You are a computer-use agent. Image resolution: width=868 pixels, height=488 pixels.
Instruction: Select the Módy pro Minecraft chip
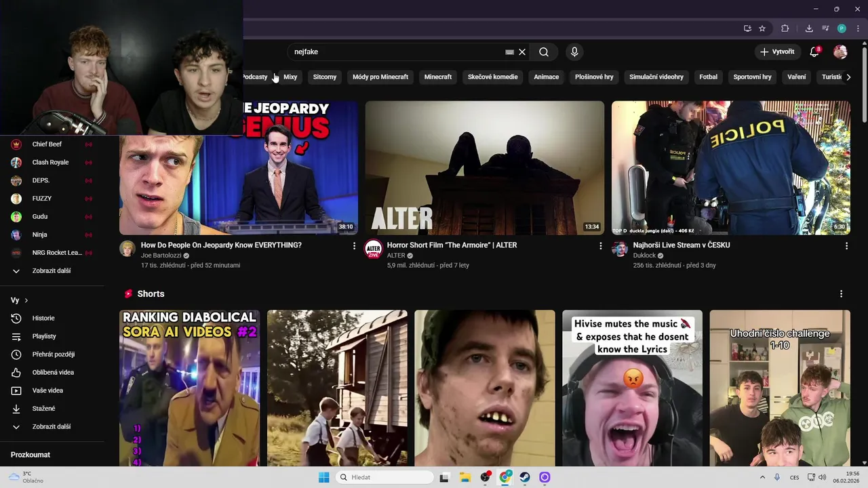point(380,77)
